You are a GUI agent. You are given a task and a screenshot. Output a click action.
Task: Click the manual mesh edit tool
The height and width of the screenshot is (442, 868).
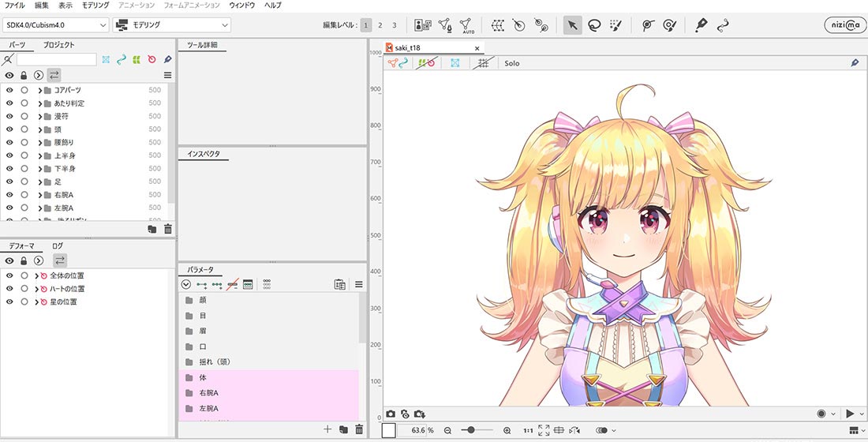pos(444,25)
